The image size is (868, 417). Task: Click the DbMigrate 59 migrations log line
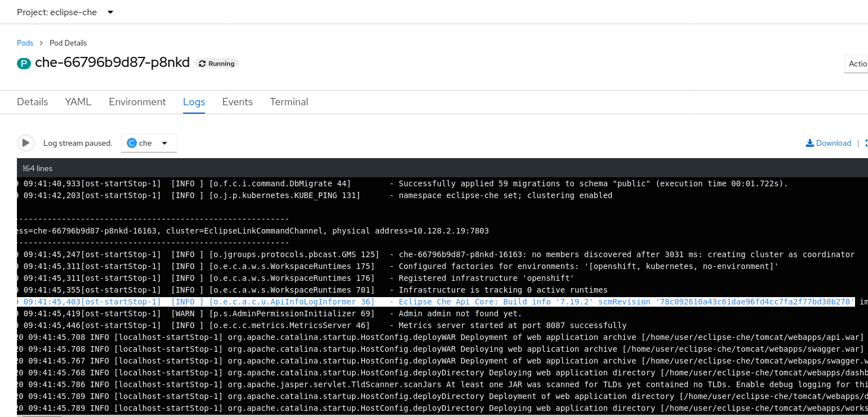point(402,183)
